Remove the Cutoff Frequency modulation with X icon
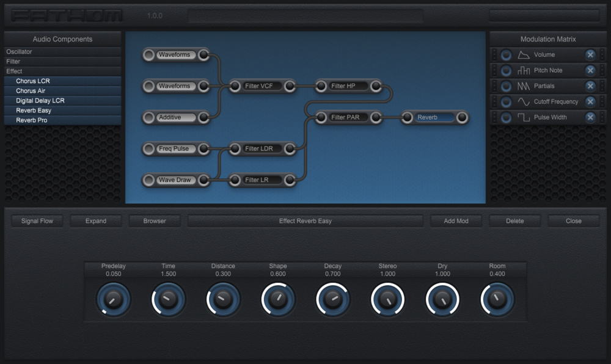The width and height of the screenshot is (611, 364). point(590,101)
